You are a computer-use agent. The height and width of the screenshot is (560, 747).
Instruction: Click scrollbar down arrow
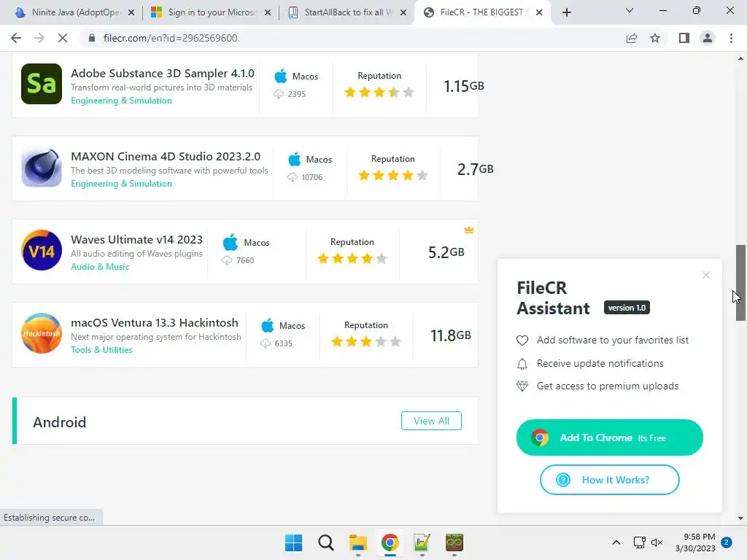point(740,518)
